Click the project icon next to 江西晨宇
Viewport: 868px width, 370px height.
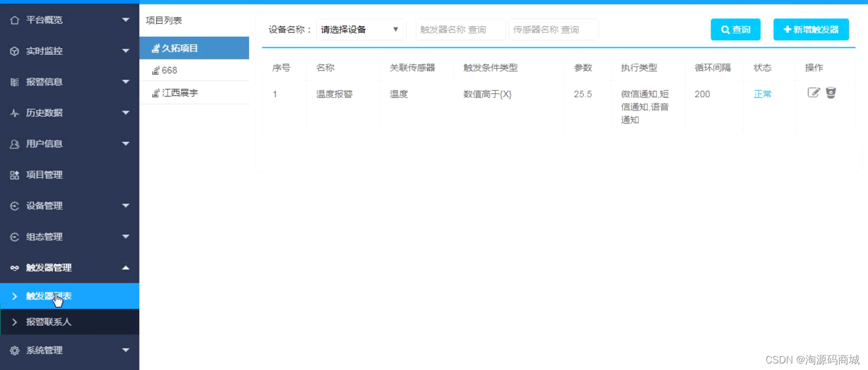tap(156, 93)
